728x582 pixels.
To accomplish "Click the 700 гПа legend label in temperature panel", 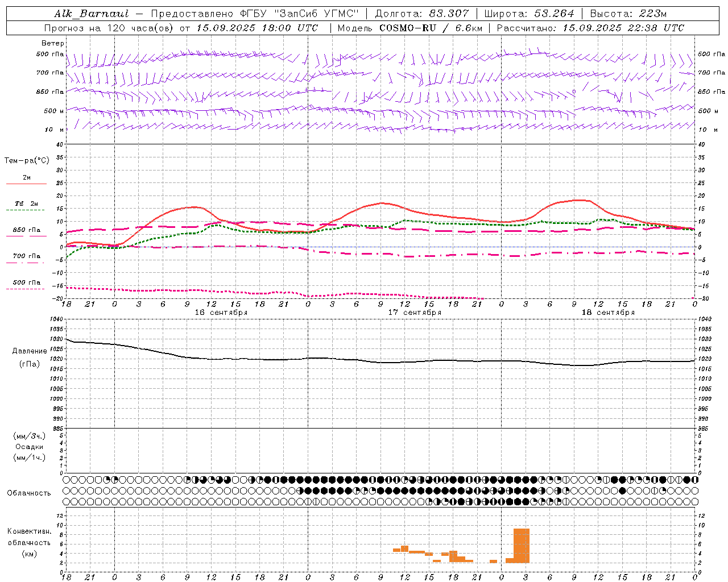I will tap(27, 256).
